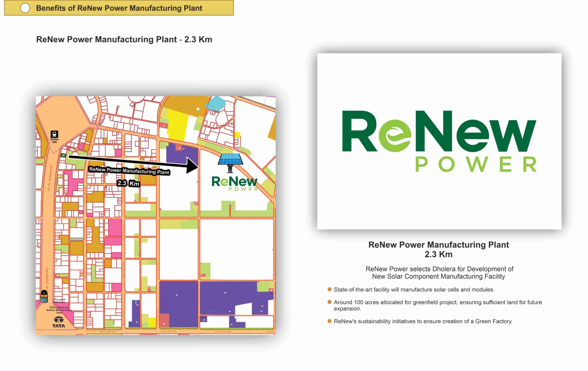Click the Dholera CBD train station icon
Viewport: 588px width, 371px height.
pyautogui.click(x=54, y=134)
